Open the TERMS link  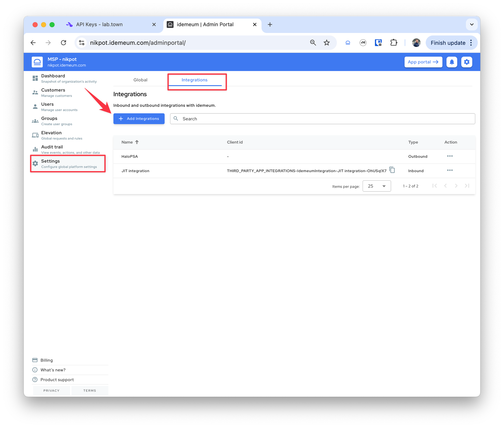pyautogui.click(x=90, y=390)
